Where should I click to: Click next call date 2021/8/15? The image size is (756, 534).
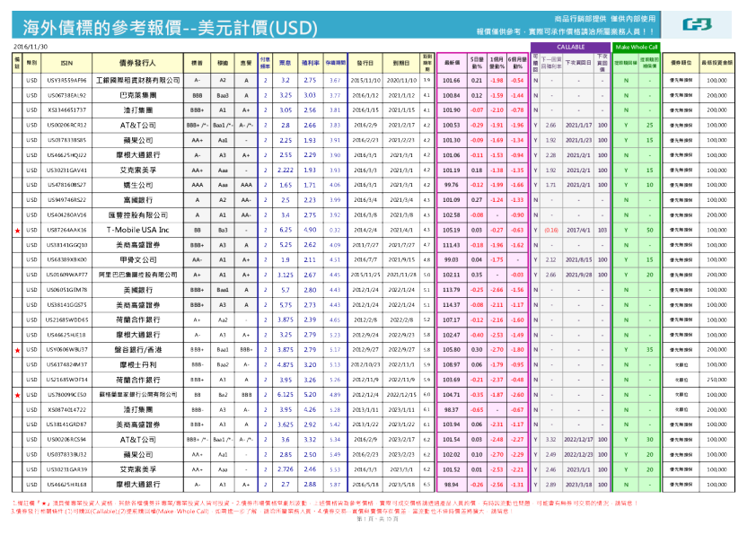click(578, 259)
